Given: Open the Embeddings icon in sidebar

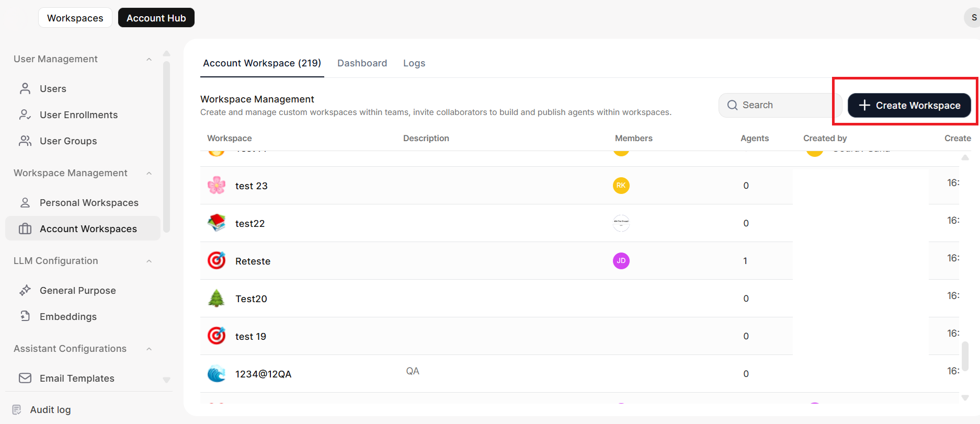Looking at the screenshot, I should 25,316.
